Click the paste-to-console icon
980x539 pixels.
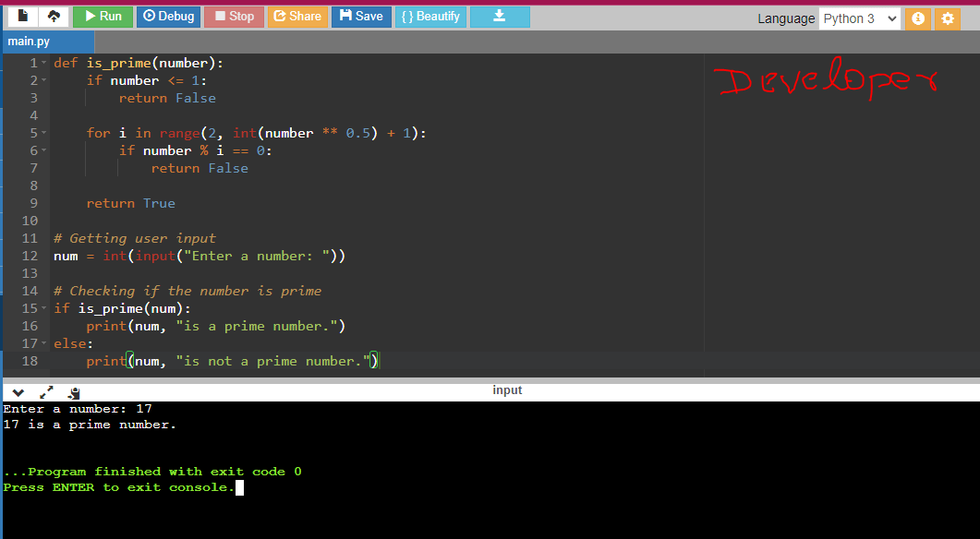pos(74,392)
